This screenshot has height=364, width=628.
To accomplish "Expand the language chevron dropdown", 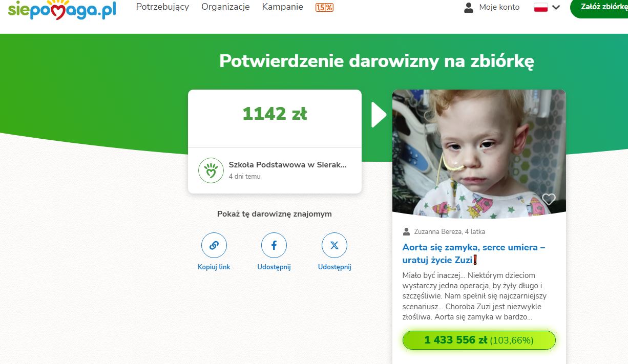I will (556, 7).
